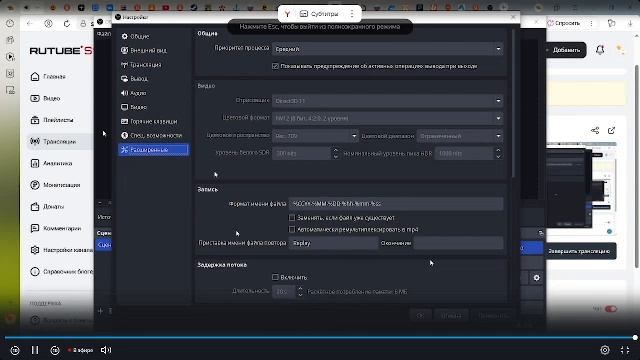This screenshot has height=360, width=640.
Task: Click the live broadcast indicator label
Action: pos(81,350)
